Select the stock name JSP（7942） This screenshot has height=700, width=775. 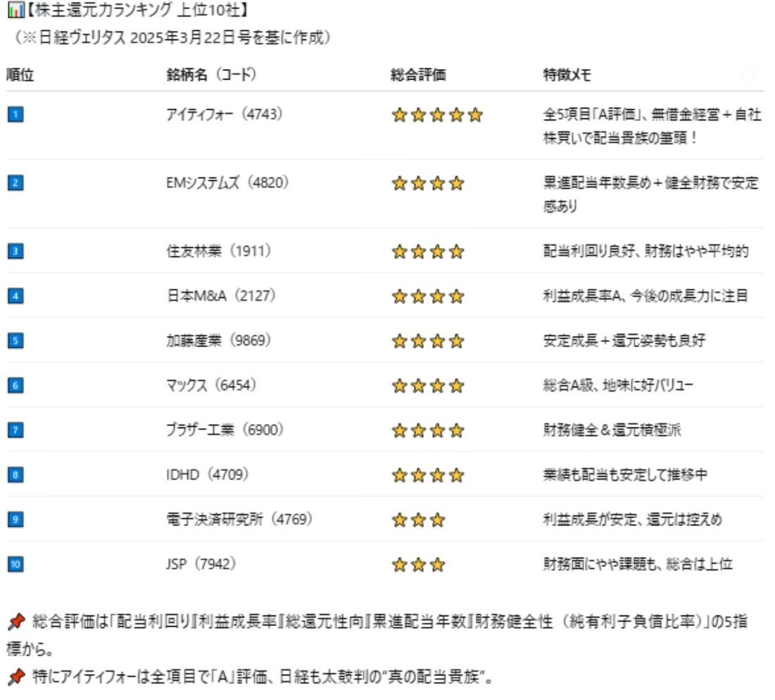pyautogui.click(x=201, y=563)
